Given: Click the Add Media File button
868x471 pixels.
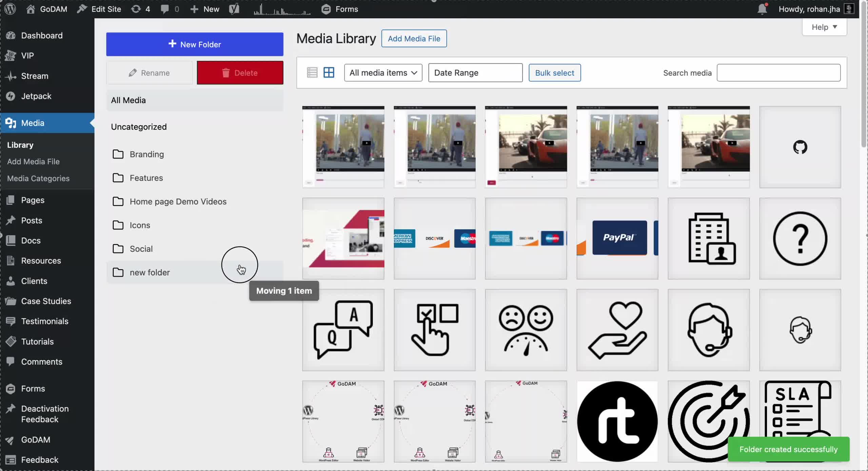Looking at the screenshot, I should (x=414, y=38).
